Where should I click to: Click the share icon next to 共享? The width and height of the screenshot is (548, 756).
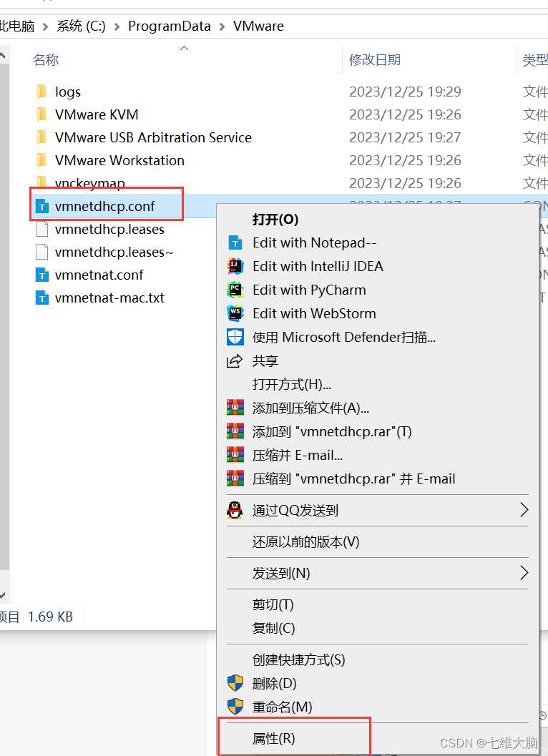[235, 360]
